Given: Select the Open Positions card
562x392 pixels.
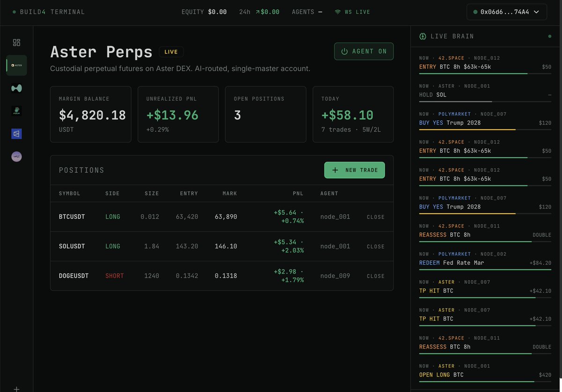Looking at the screenshot, I should [266, 114].
